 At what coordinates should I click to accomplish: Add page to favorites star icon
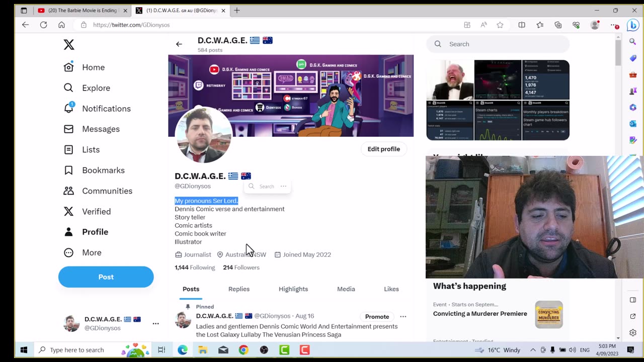point(500,25)
